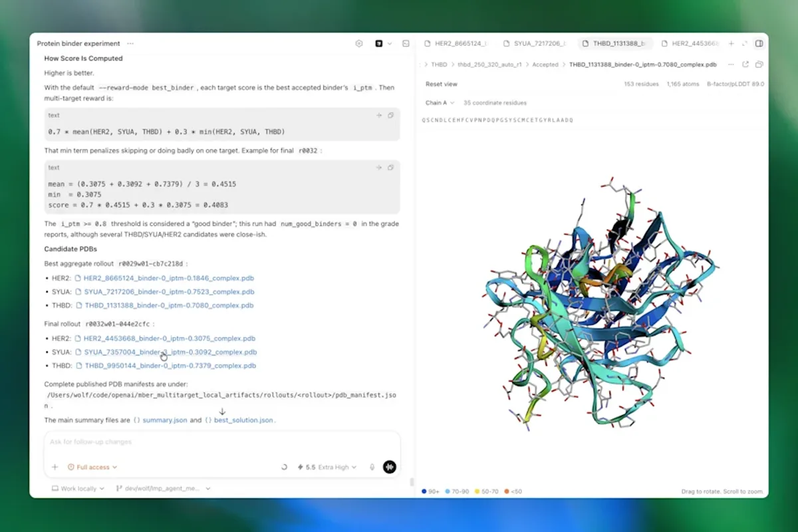Click the settings gear icon in the header
Viewport: 798px width, 532px height.
[359, 44]
